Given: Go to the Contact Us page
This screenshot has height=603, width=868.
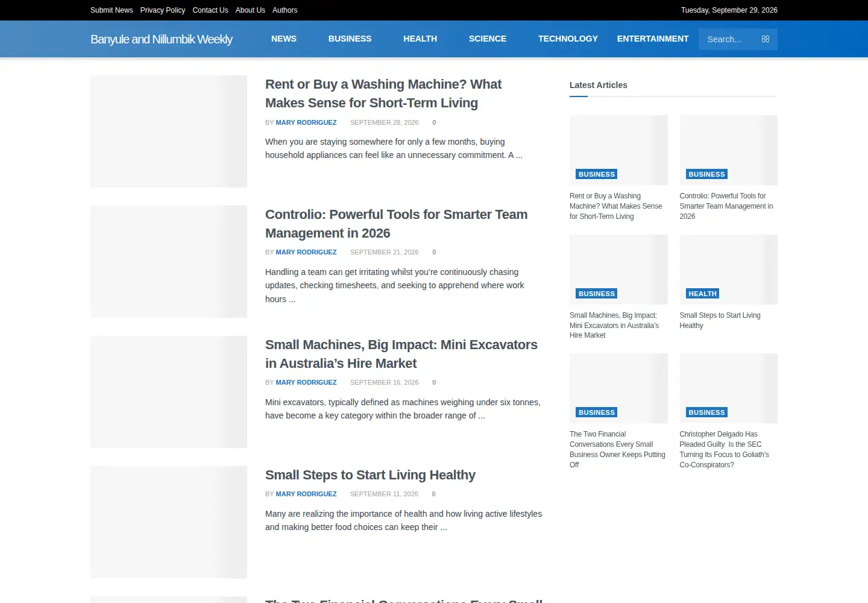Looking at the screenshot, I should coord(210,10).
